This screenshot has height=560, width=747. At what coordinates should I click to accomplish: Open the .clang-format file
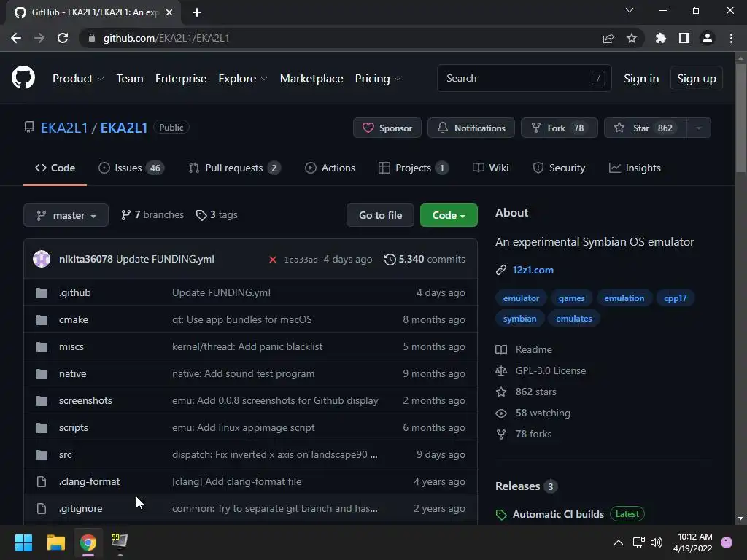click(89, 481)
